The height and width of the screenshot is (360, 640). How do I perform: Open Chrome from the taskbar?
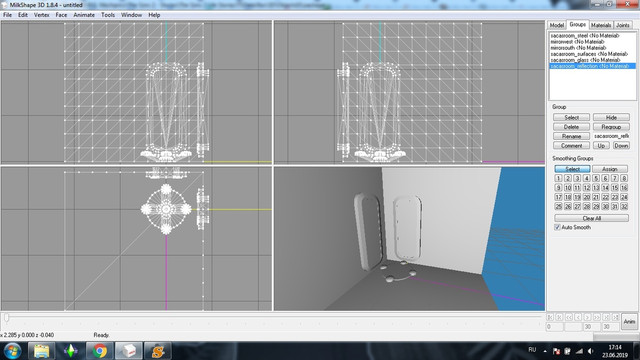click(x=99, y=351)
